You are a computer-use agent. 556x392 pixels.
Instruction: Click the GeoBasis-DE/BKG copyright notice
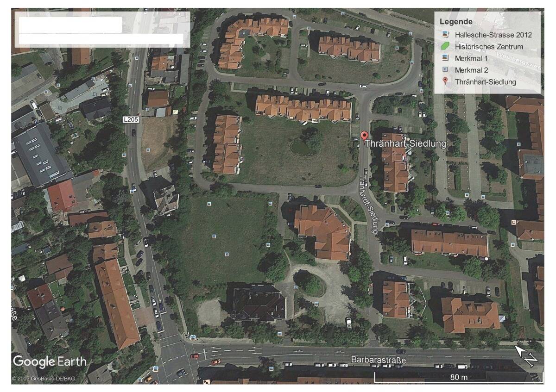[x=44, y=379]
